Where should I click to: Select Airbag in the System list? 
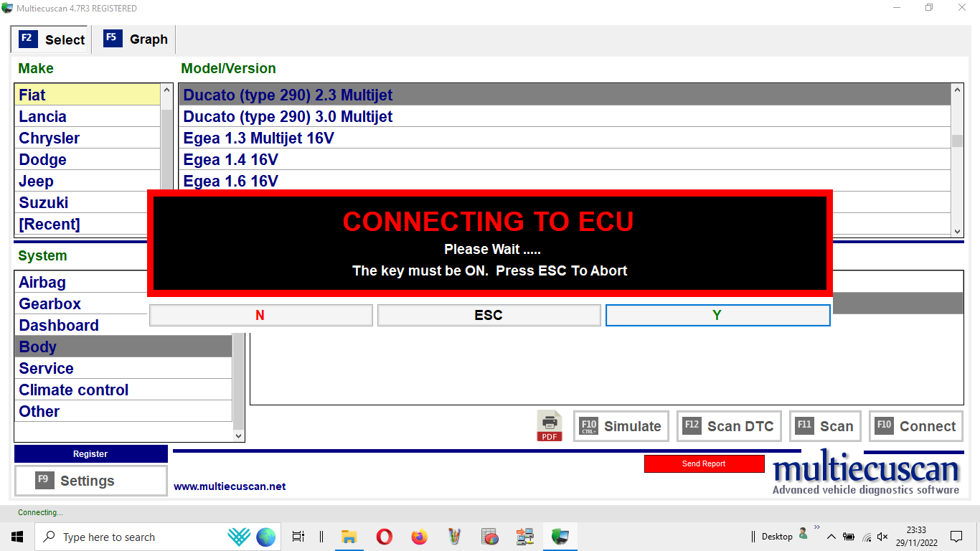(x=81, y=282)
